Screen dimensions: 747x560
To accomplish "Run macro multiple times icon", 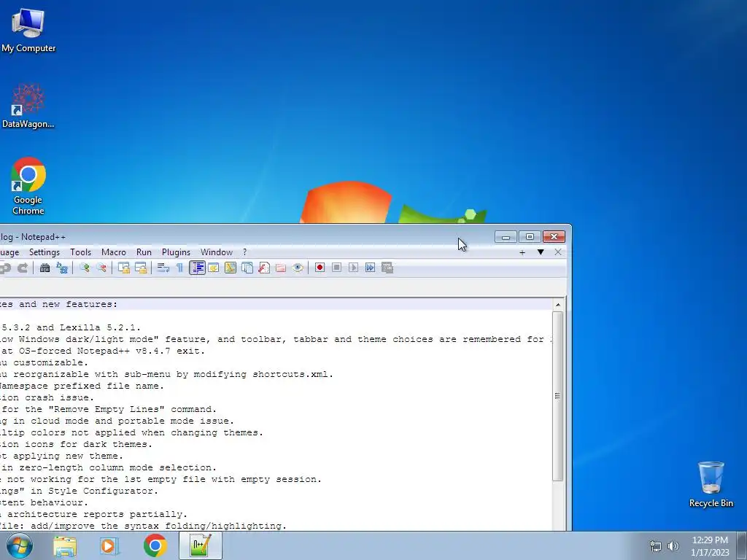I will pyautogui.click(x=370, y=268).
